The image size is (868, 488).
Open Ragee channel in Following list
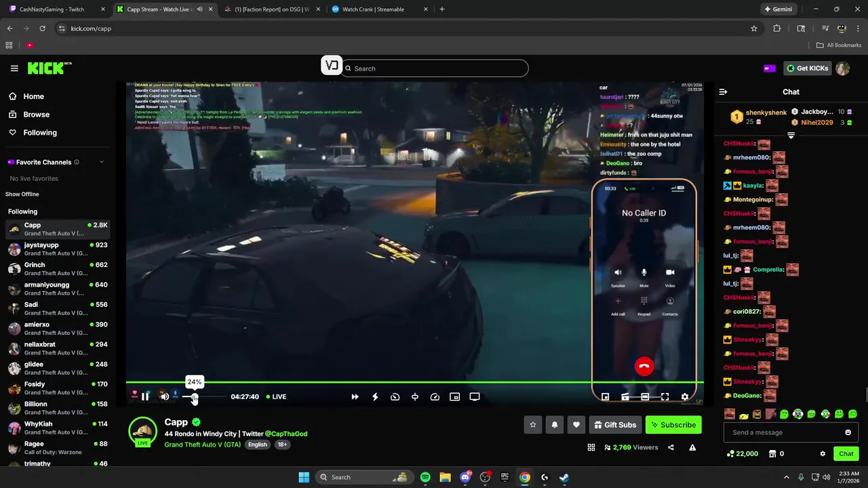coord(57,448)
